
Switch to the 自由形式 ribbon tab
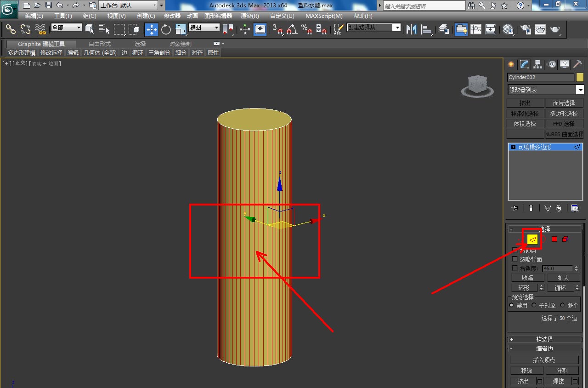(100, 44)
